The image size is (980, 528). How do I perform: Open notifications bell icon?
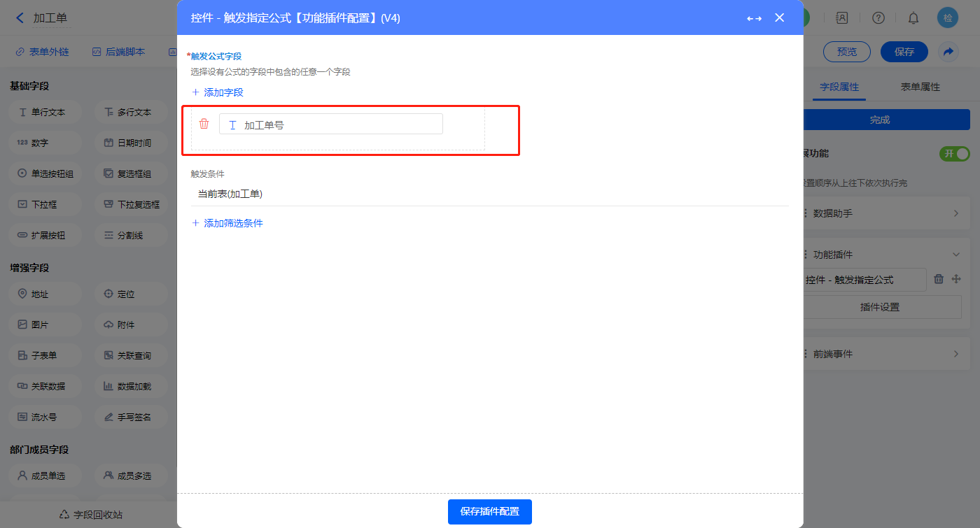pyautogui.click(x=913, y=18)
